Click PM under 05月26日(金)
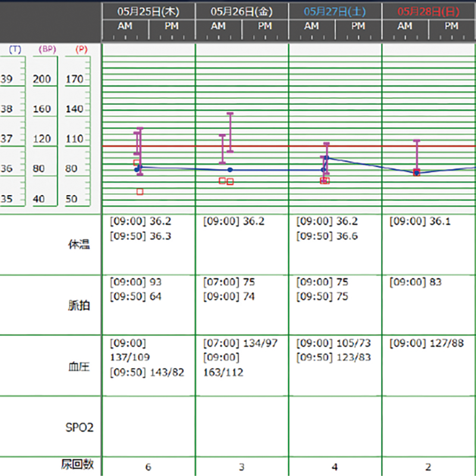This screenshot has width=476, height=476. tap(265, 27)
